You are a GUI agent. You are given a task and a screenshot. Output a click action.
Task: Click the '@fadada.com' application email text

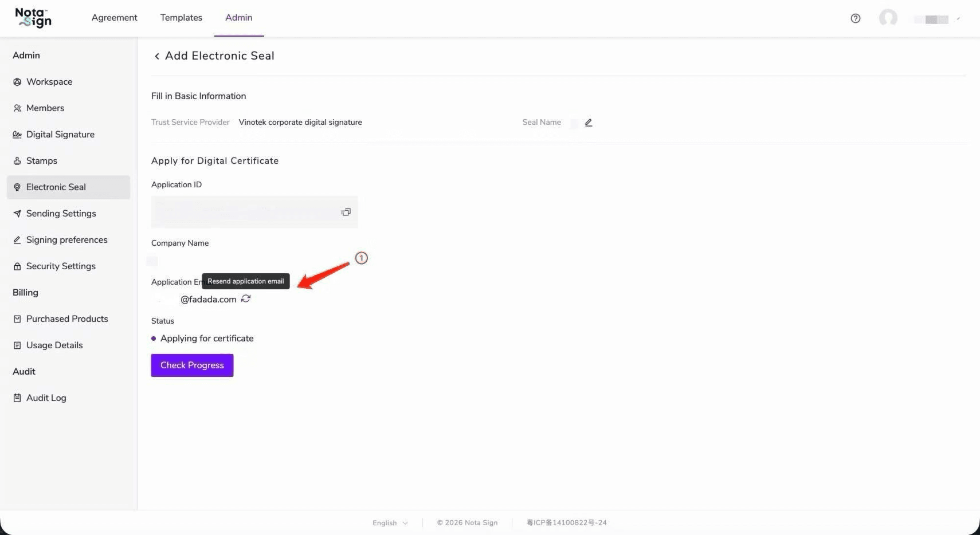coord(209,300)
